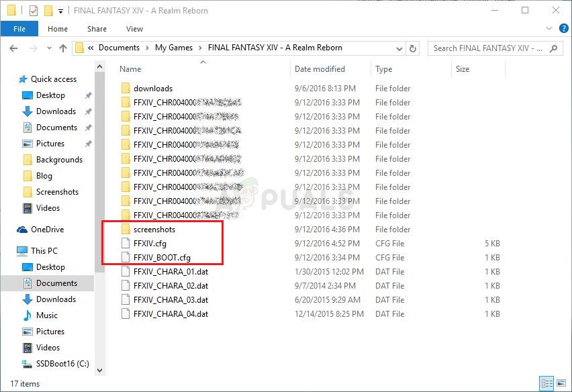Open the File menu
The image size is (572, 392).
[x=19, y=29]
